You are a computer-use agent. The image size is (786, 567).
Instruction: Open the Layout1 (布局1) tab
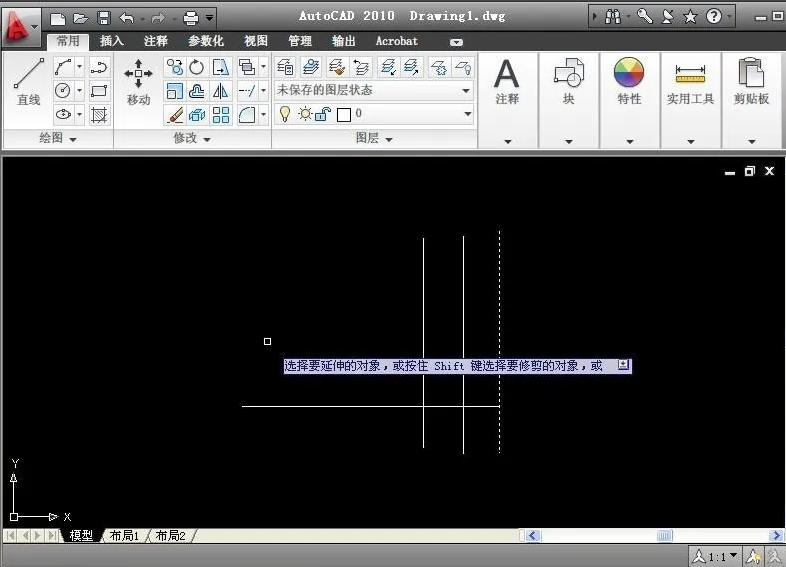click(125, 536)
